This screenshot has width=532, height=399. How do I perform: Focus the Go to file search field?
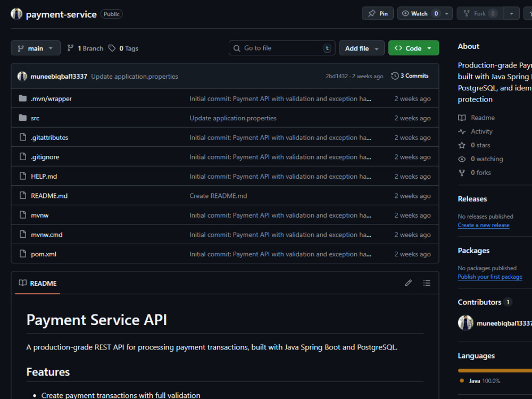pos(282,48)
